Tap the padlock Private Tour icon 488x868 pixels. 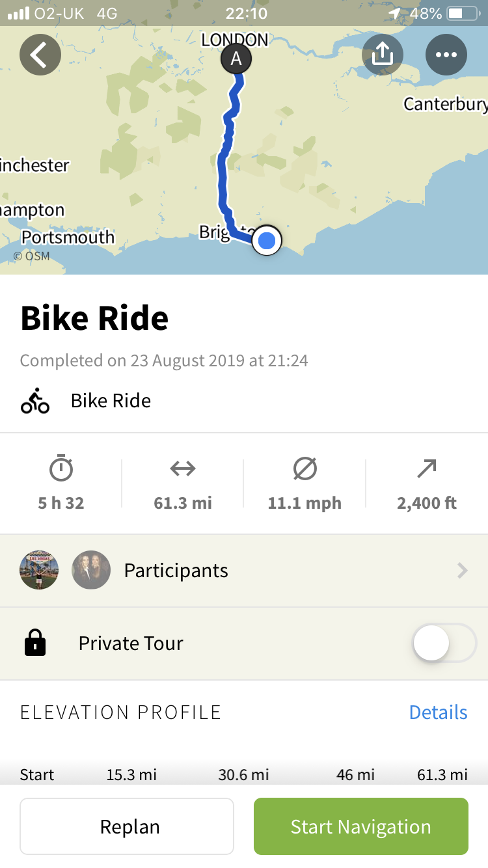coord(35,643)
